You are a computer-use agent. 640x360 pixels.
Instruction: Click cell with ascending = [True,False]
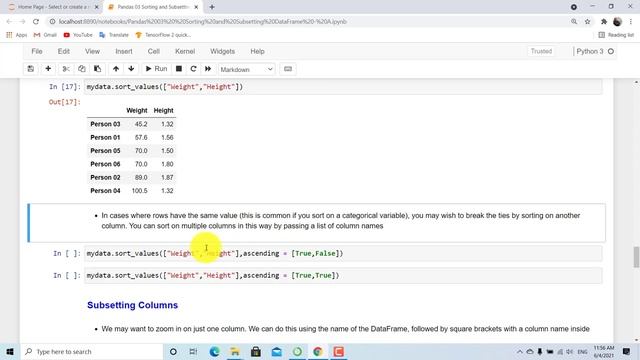coord(343,253)
